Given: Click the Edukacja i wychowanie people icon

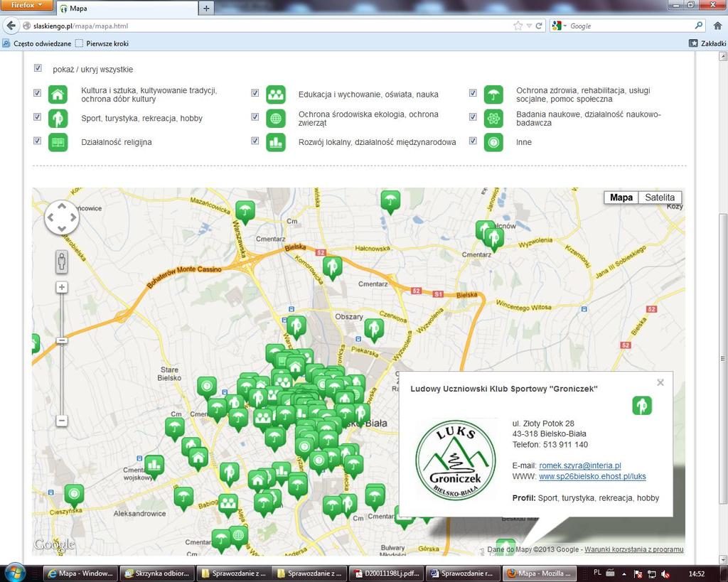Looking at the screenshot, I should click(x=276, y=95).
